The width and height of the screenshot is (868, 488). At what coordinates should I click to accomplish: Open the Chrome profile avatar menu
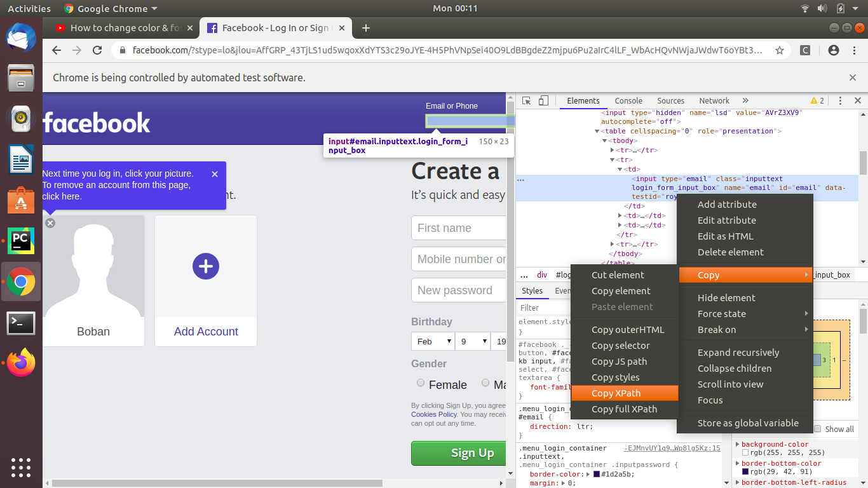click(x=834, y=50)
